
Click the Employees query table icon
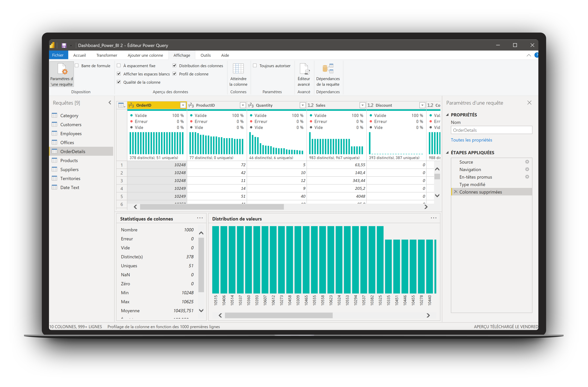tap(54, 134)
